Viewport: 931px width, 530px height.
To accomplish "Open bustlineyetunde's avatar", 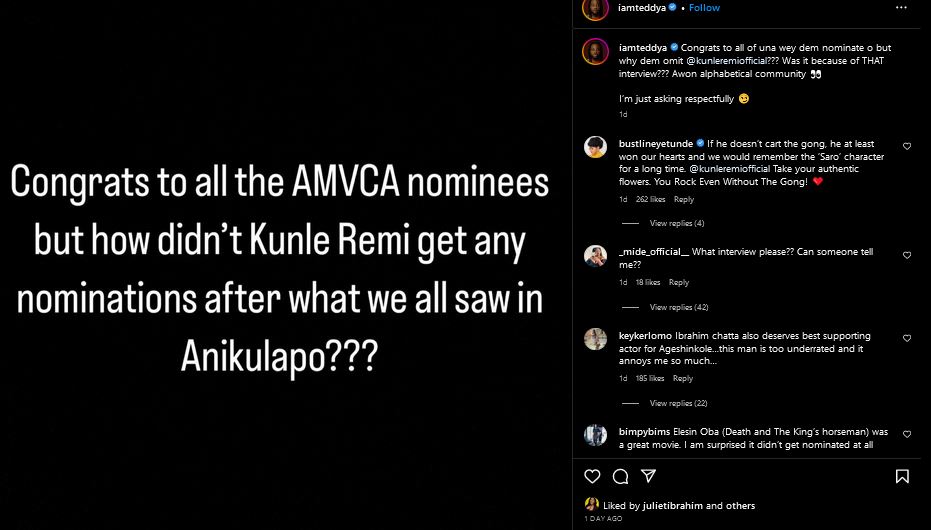I will click(x=596, y=147).
